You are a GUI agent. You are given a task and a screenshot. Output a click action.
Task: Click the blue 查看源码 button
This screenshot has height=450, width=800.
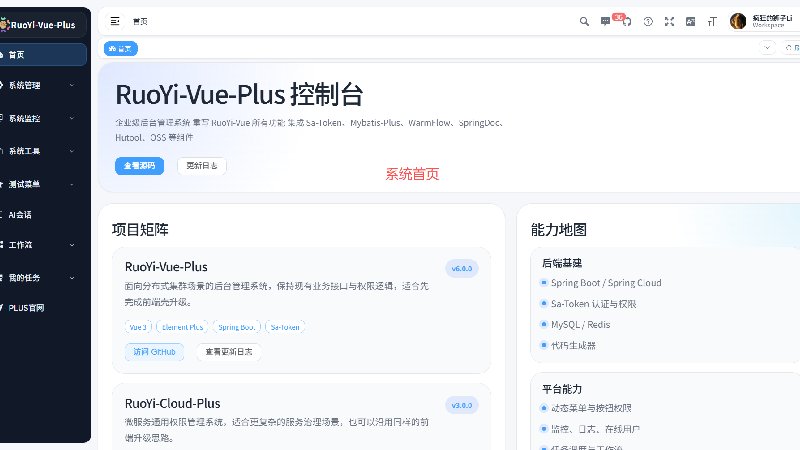coord(139,166)
